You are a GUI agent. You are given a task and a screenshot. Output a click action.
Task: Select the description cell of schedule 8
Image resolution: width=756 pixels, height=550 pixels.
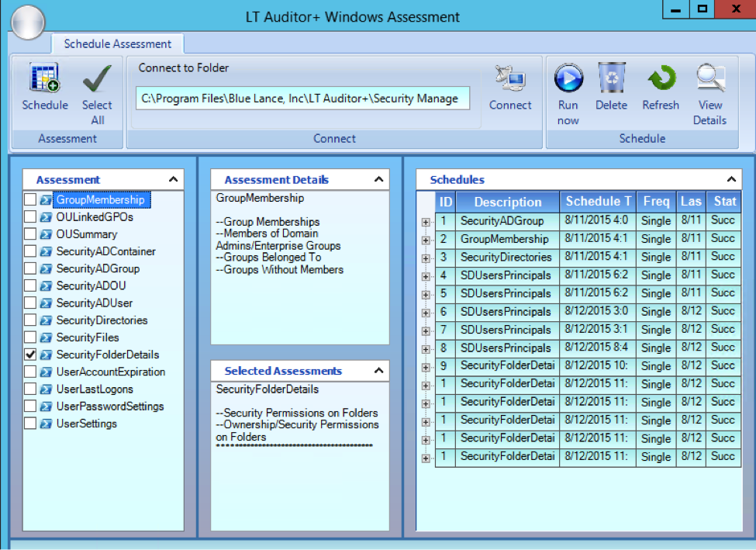(507, 348)
